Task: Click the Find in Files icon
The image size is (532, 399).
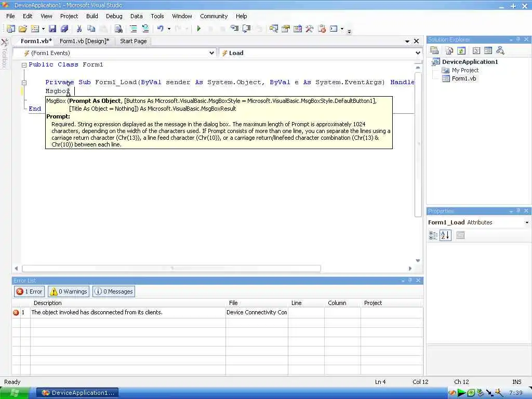Action: pos(118,29)
